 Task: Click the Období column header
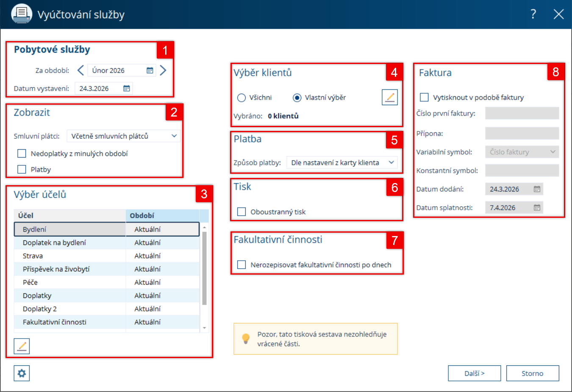pos(163,216)
